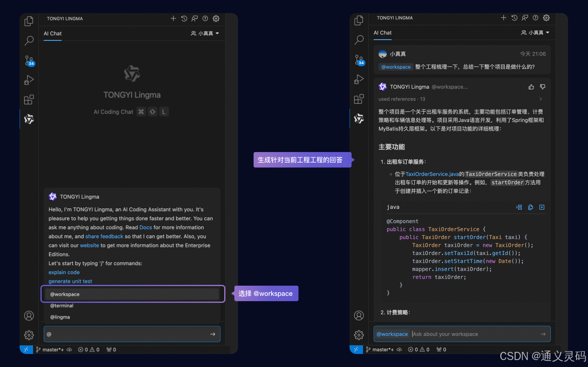The width and height of the screenshot is (588, 367).
Task: Open the share feedback link
Action: coord(104,237)
